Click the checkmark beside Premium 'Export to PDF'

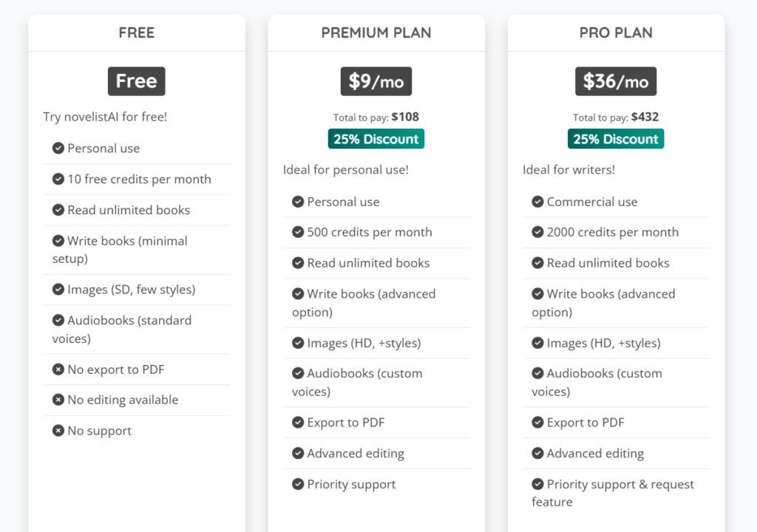tap(298, 423)
